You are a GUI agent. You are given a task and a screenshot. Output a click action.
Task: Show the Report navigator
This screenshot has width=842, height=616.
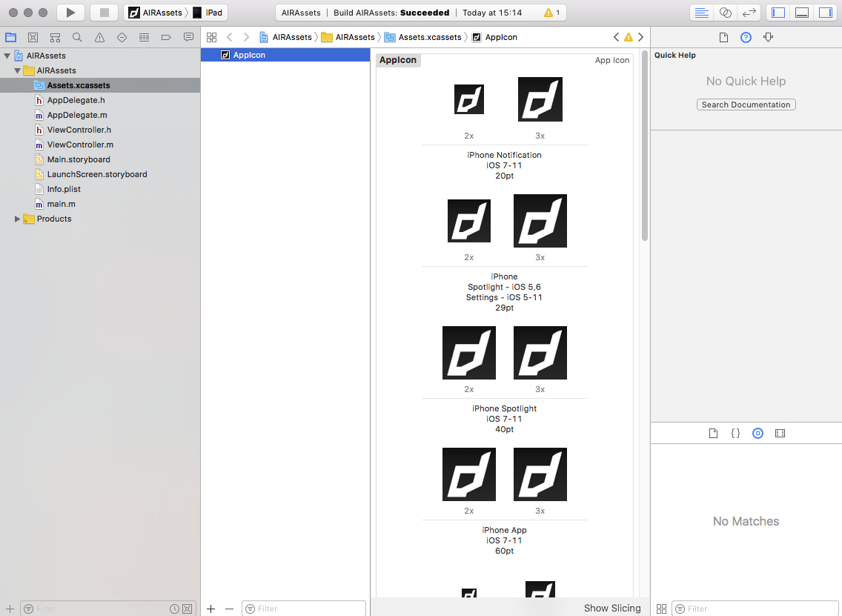pos(188,37)
